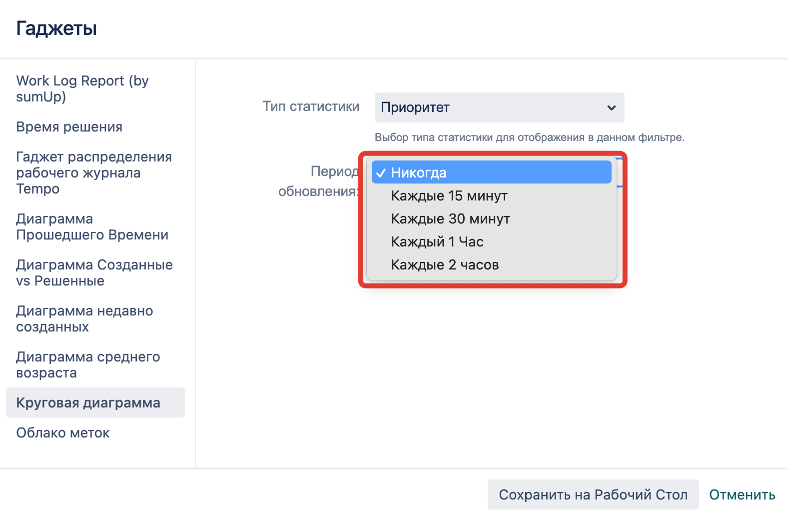Open Диаграмма среднего возраста gadget
The image size is (788, 520).
point(88,365)
